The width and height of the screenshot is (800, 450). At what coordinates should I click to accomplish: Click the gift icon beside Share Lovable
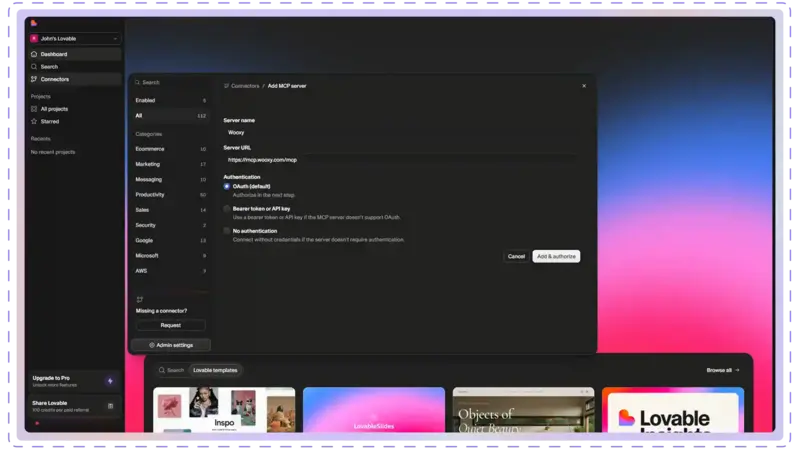coord(111,406)
